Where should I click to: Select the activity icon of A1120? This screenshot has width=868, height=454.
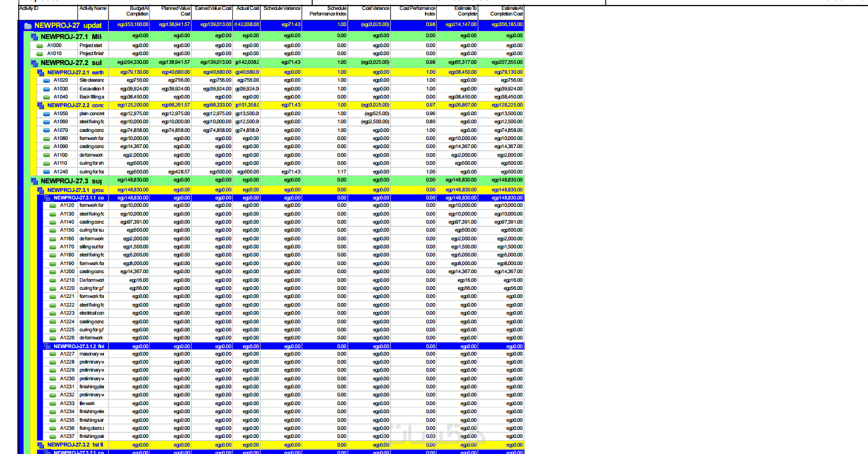click(53, 206)
